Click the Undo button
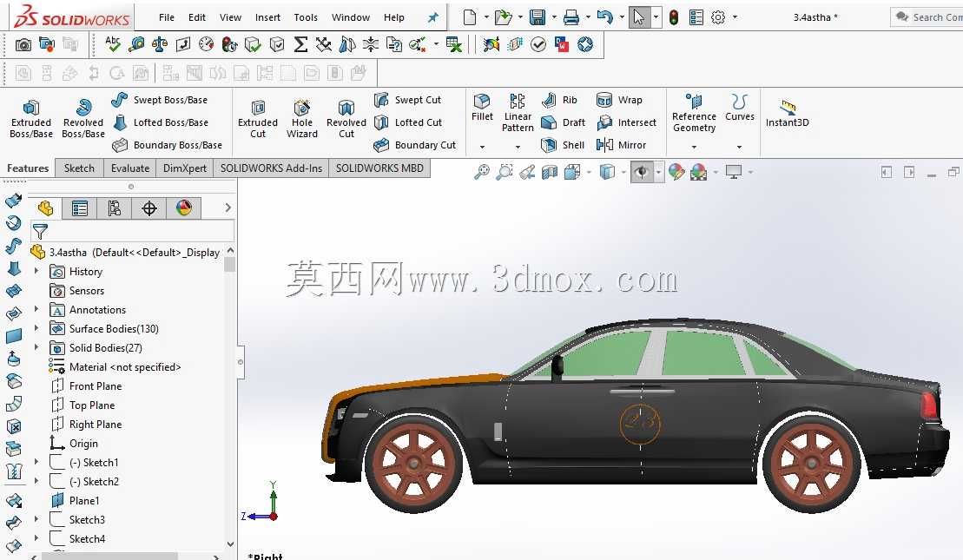 (x=604, y=17)
